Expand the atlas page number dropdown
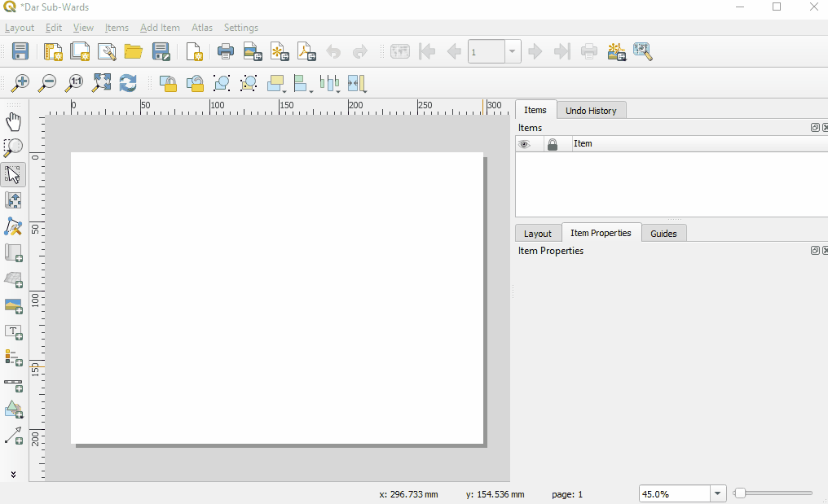828x504 pixels. [513, 52]
